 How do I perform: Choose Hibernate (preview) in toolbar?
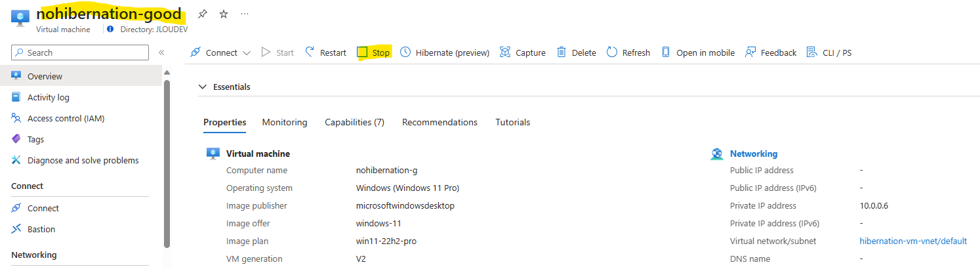coord(445,52)
